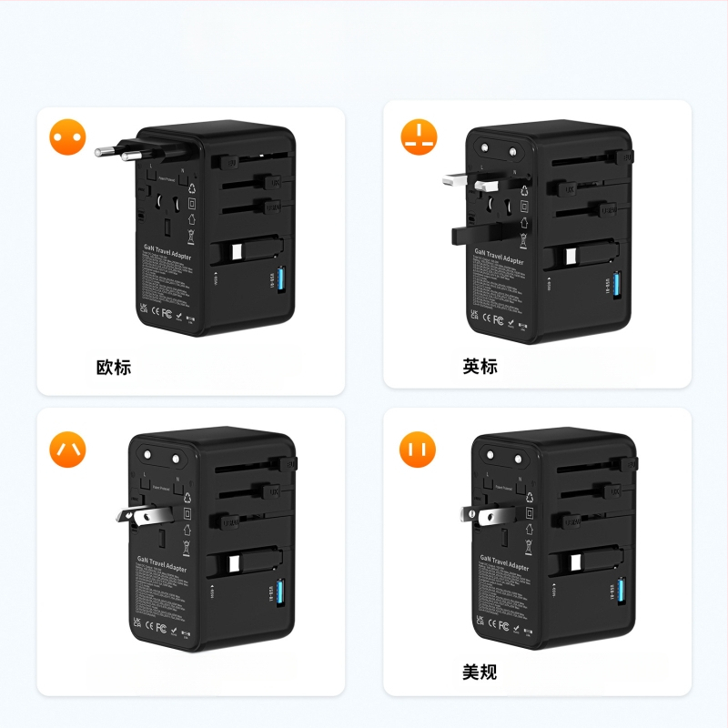Click the orange three-pin UK plug icon
The height and width of the screenshot is (728, 728).
tap(419, 137)
